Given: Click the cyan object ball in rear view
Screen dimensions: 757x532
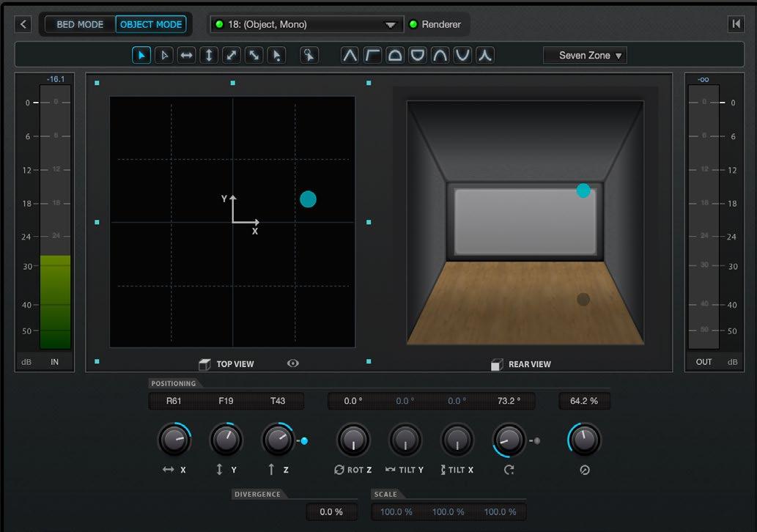Looking at the screenshot, I should click(x=583, y=191).
